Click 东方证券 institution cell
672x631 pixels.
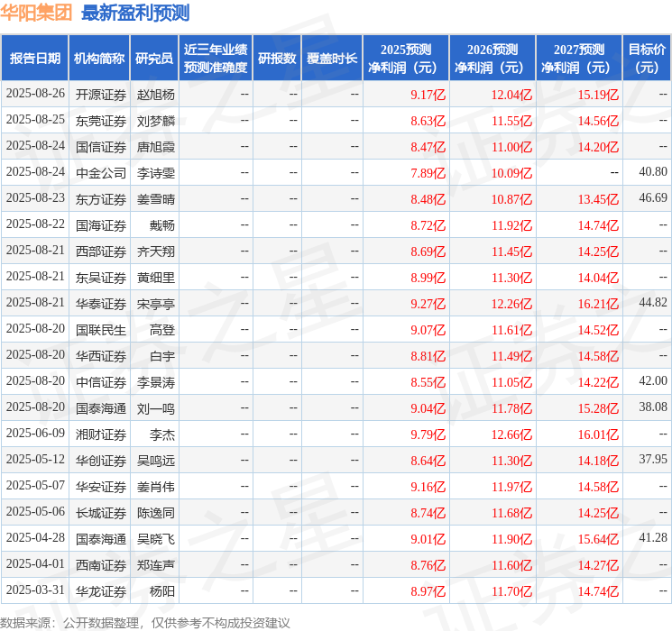pos(101,199)
